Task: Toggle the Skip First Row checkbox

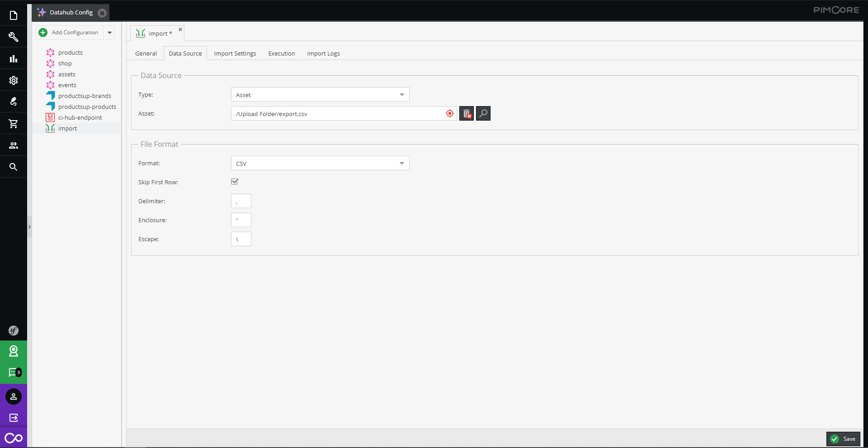Action: tap(235, 182)
